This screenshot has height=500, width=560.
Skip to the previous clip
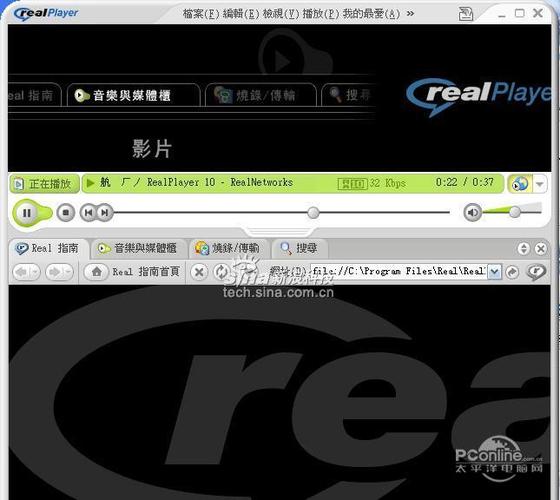point(88,212)
